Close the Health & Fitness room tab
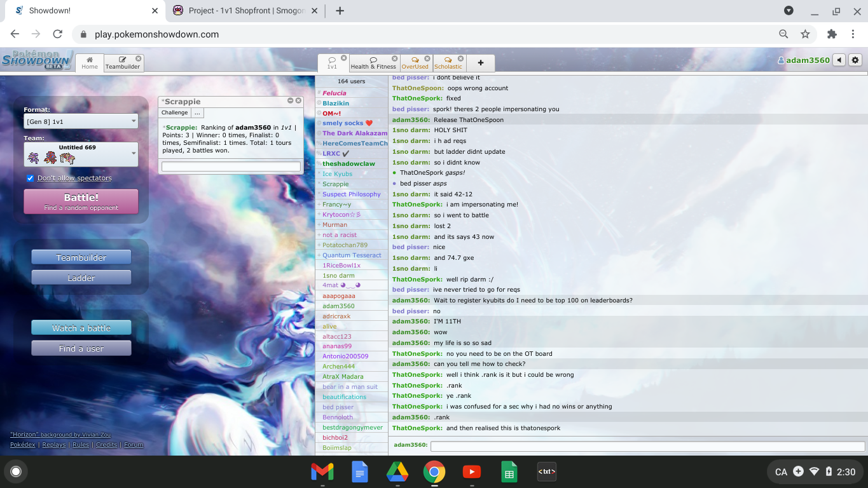 pos(395,58)
